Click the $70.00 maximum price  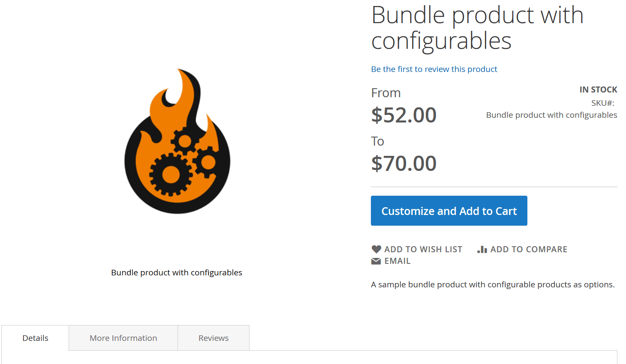pos(404,164)
